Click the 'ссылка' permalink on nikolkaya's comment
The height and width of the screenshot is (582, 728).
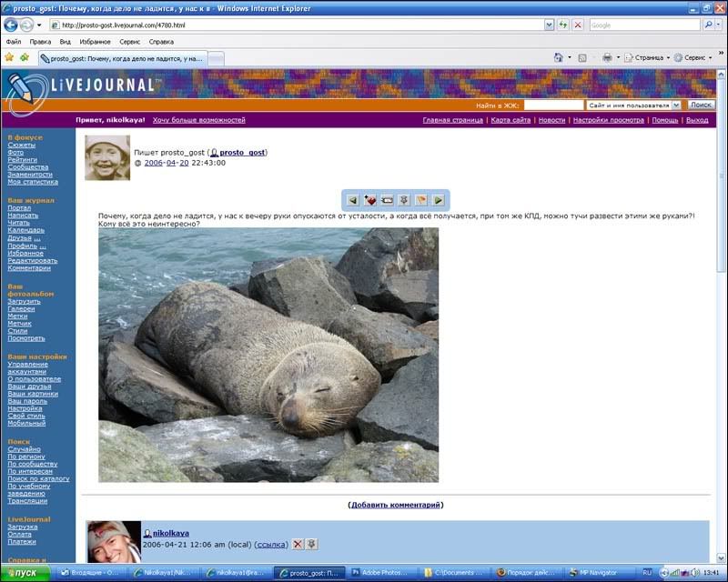coord(271,545)
